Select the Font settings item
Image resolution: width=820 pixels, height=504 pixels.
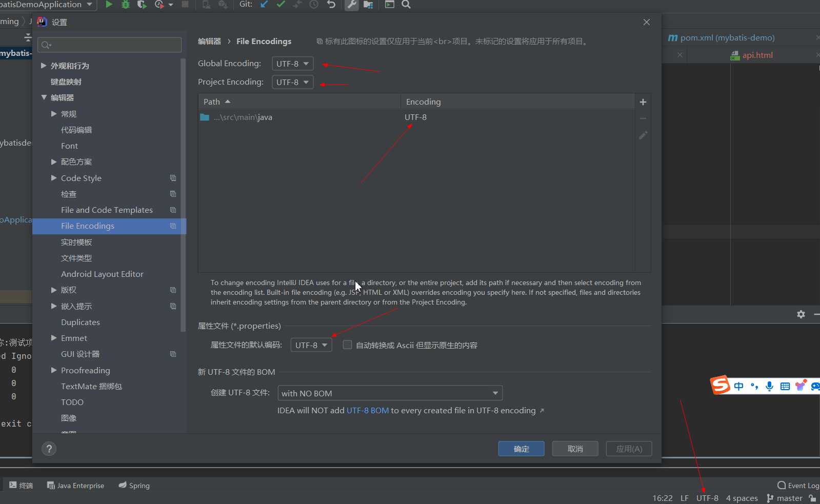(x=69, y=146)
